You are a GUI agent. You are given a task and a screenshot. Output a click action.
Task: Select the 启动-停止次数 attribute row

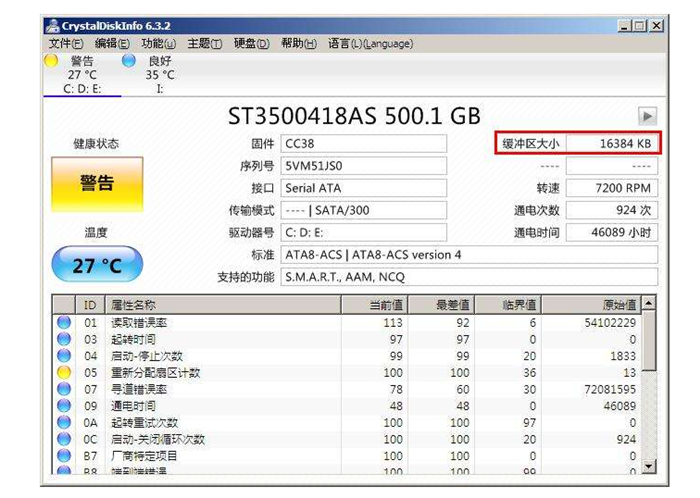pyautogui.click(x=347, y=356)
